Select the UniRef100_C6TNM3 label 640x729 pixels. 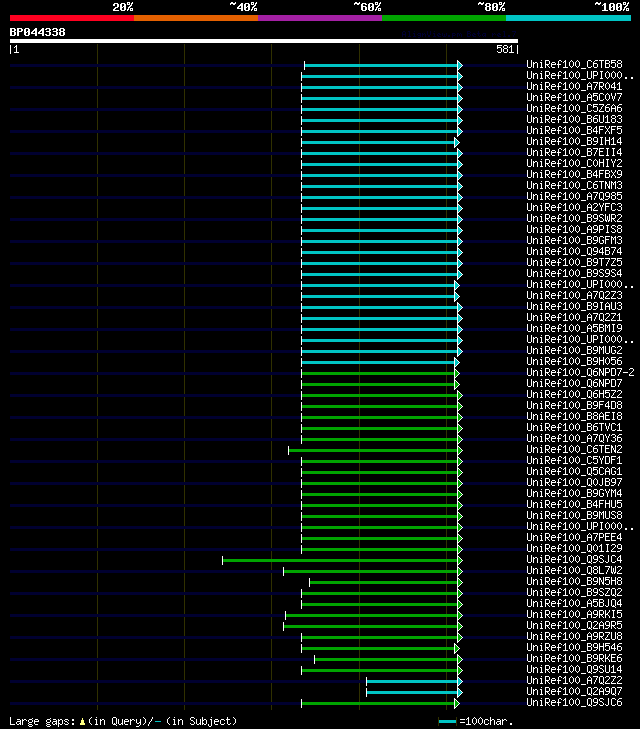coord(574,186)
